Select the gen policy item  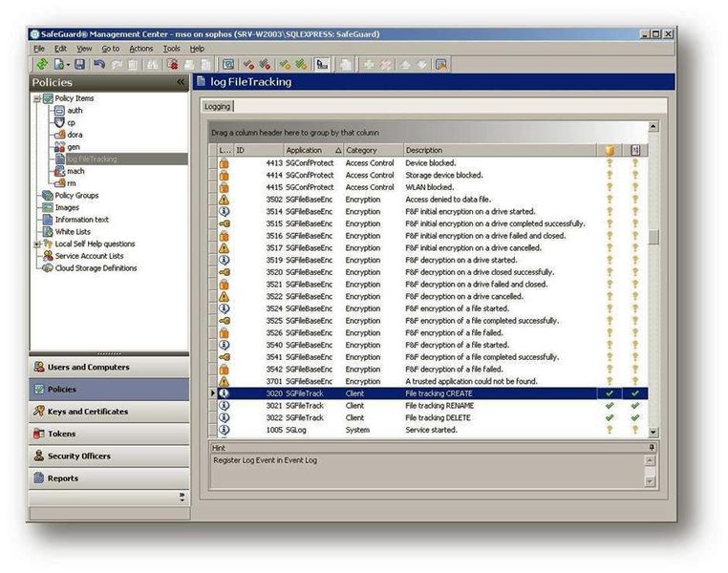[74, 147]
